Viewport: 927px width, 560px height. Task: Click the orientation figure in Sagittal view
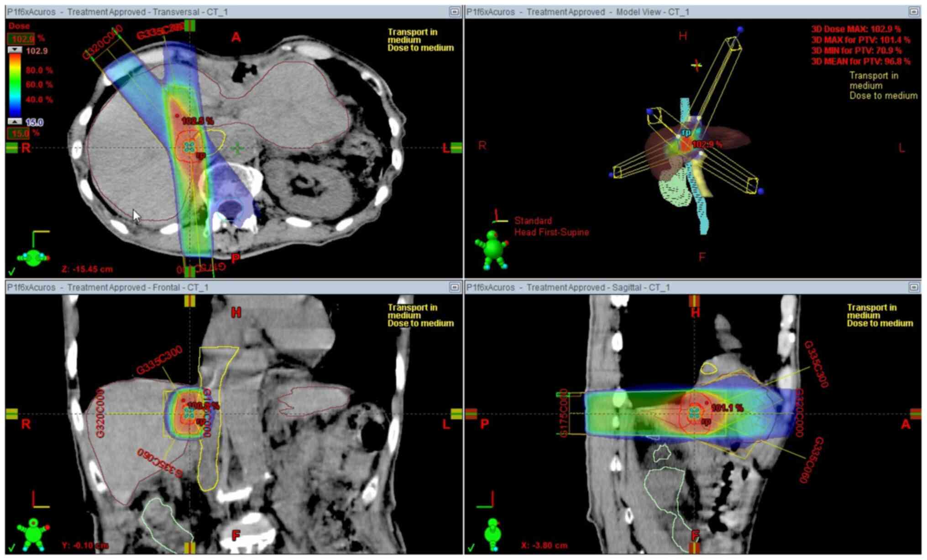492,533
